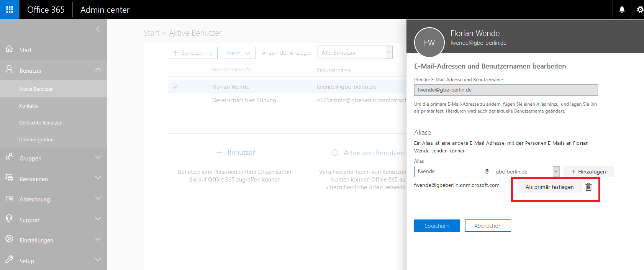Uncheck the Florian Wende row checkbox
Viewport: 644px width, 270px height.
pyautogui.click(x=175, y=87)
